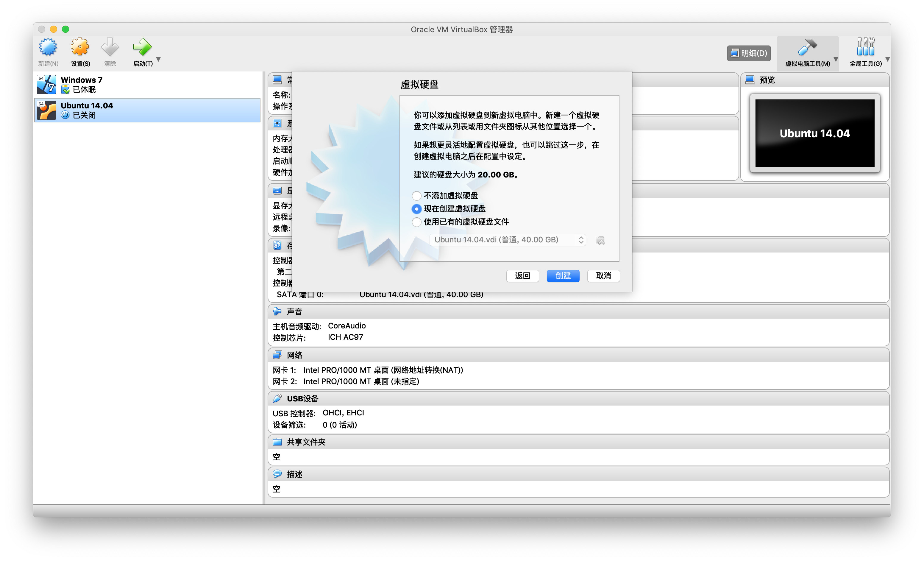Click the yellow minimize window button
The image size is (924, 561).
[54, 29]
